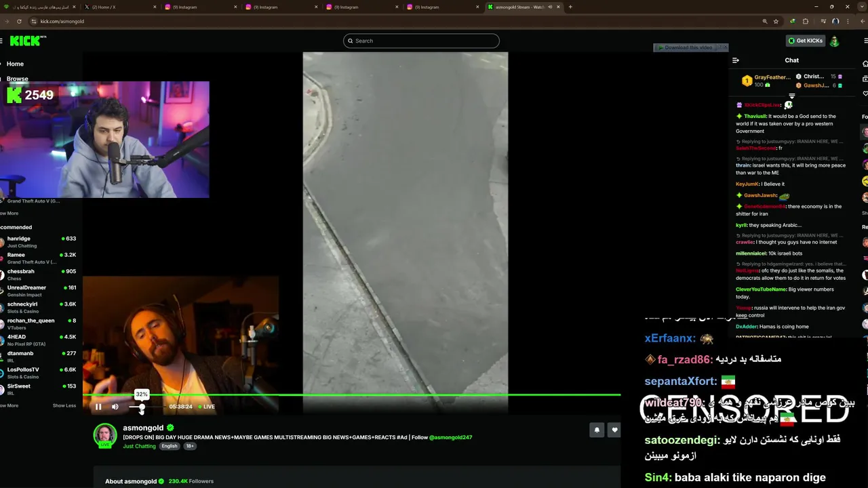Switch to the last Instagram browser tab
Image resolution: width=868 pixels, height=488 pixels.
pos(443,7)
